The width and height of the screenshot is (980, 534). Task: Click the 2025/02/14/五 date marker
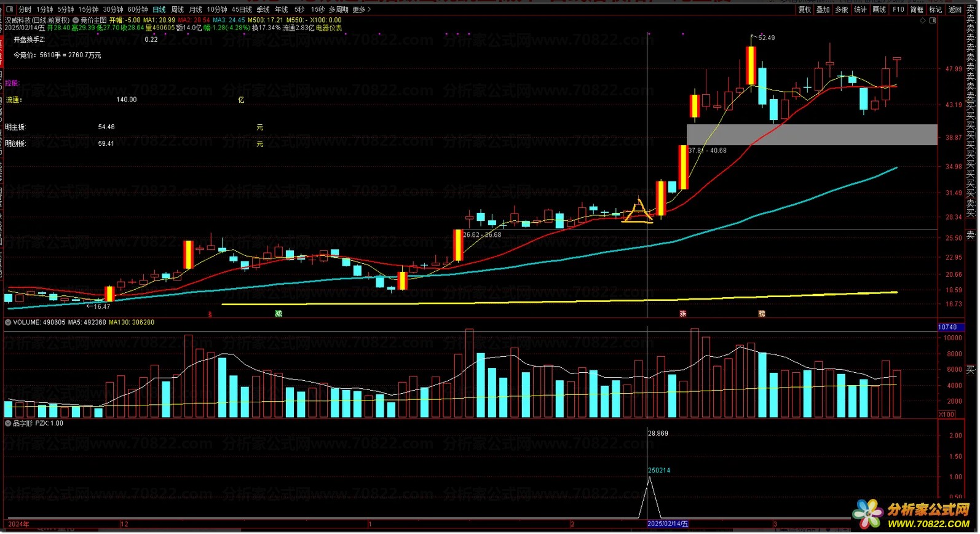click(x=668, y=524)
